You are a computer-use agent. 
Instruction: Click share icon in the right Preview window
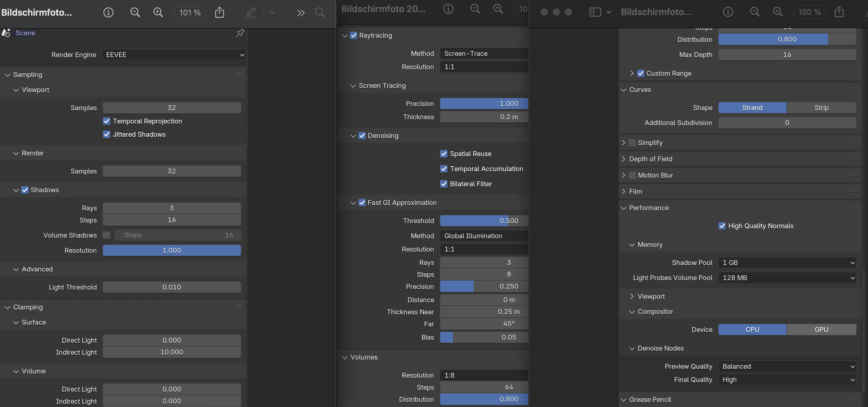point(839,12)
